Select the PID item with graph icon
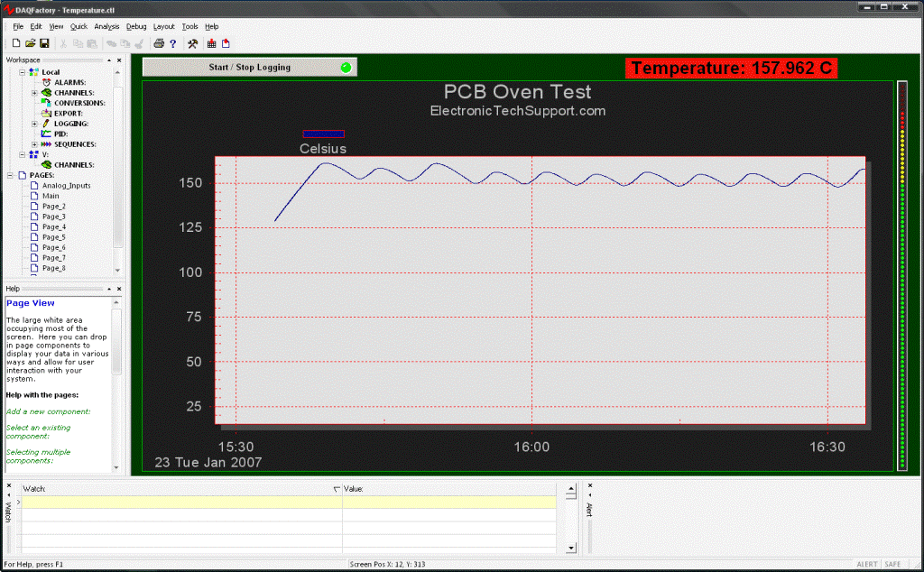Viewport: 924px width, 572px height. coord(60,134)
